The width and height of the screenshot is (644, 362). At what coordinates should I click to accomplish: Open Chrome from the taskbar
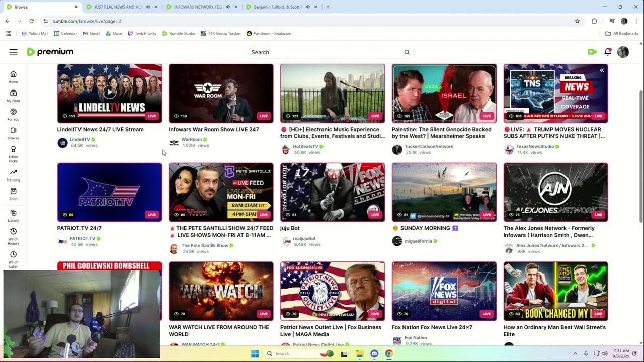tap(389, 354)
